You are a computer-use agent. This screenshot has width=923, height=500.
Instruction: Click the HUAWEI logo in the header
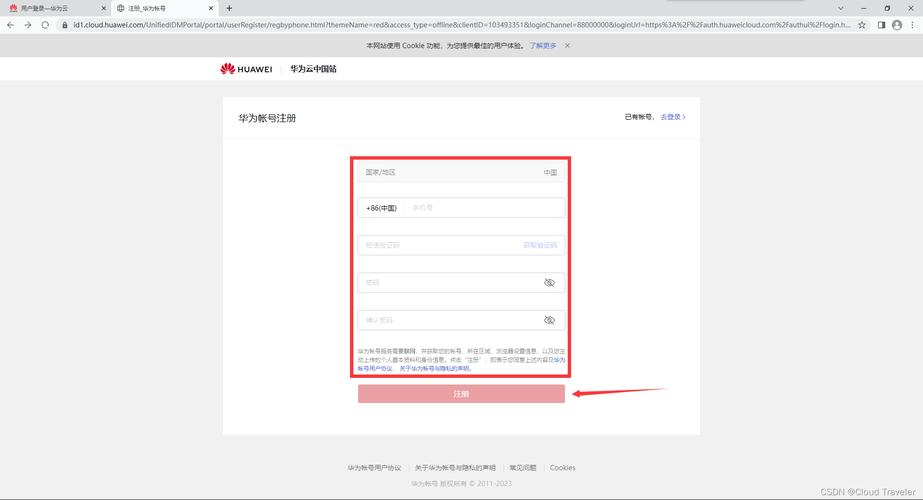246,69
